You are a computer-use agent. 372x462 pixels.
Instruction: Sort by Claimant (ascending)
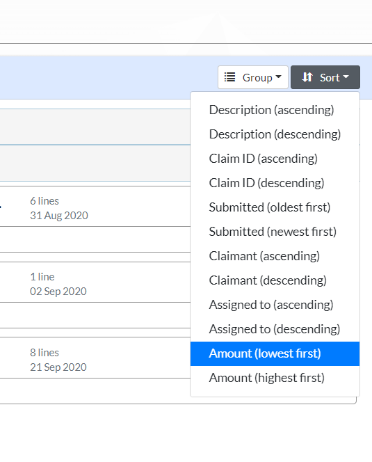(x=275, y=256)
